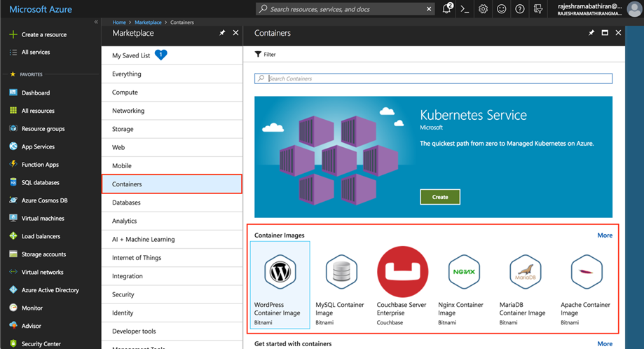
Task: Collapse the left sidebar with the chevron
Action: (96, 22)
